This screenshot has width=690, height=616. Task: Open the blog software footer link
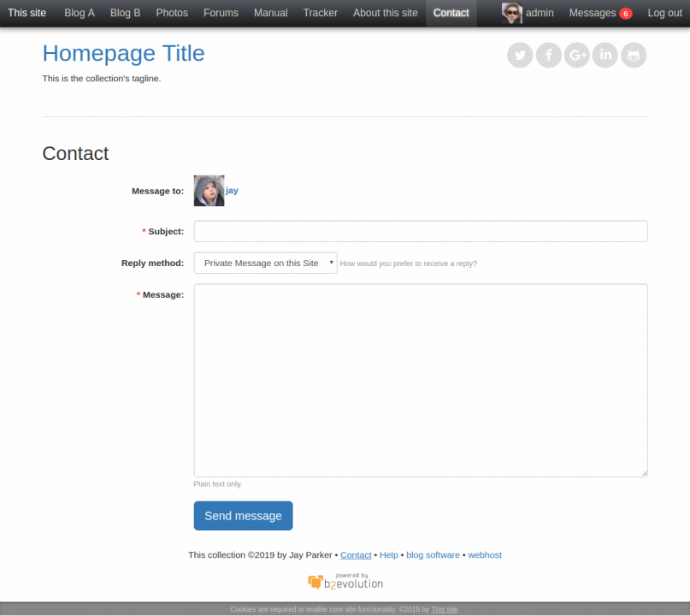[x=433, y=555]
